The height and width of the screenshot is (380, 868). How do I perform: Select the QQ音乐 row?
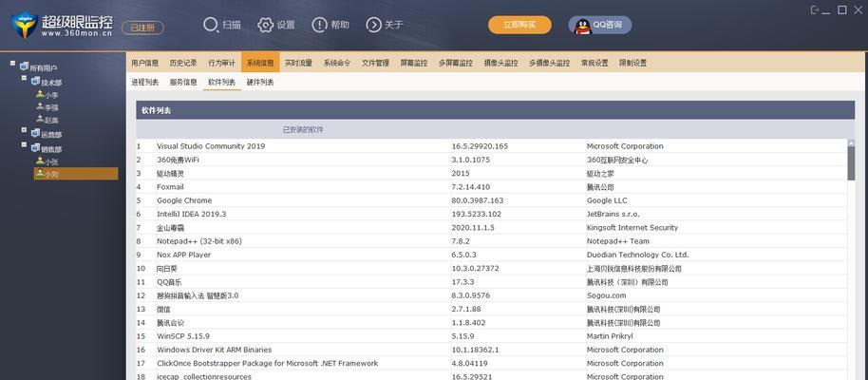click(492, 282)
